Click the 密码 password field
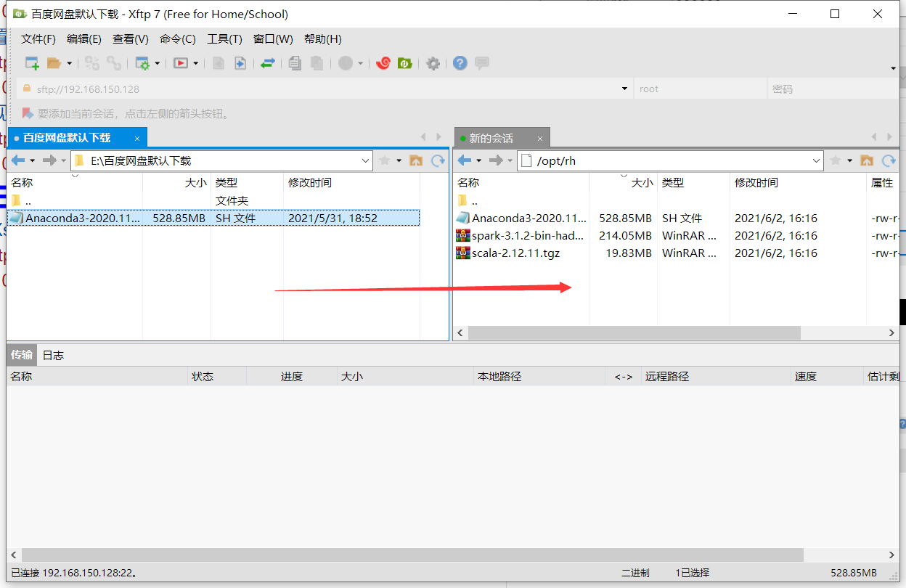The width and height of the screenshot is (906, 588). [x=833, y=89]
